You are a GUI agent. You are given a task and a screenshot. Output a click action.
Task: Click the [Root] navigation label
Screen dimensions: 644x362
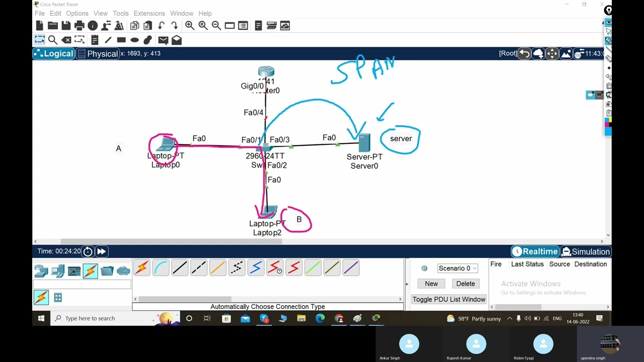508,53
